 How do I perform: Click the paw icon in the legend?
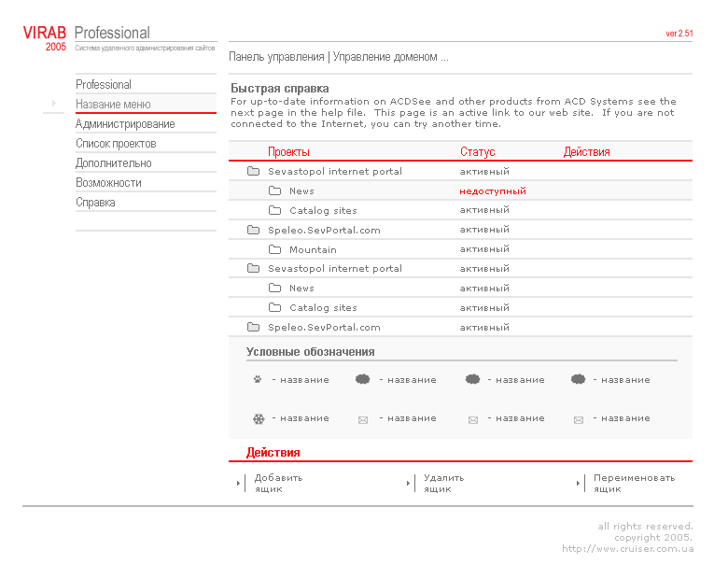coord(258,379)
